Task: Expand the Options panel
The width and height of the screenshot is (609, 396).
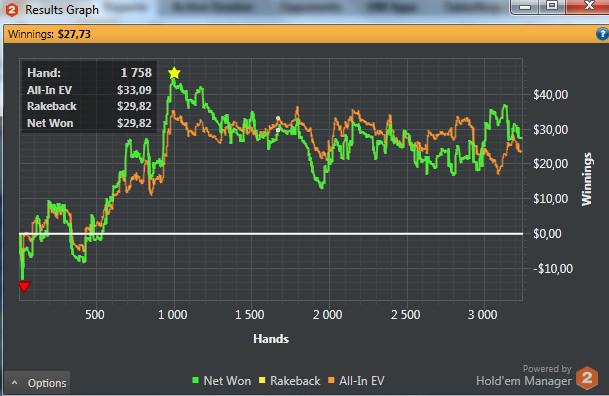Action: (38, 383)
